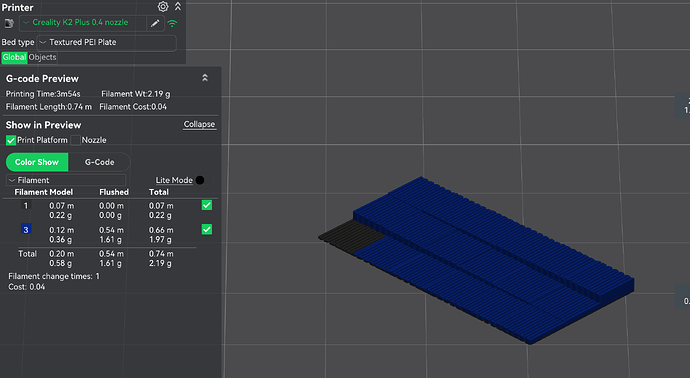The width and height of the screenshot is (690, 378).
Task: Uncheck the Print Platform checkbox
Action: click(x=11, y=140)
